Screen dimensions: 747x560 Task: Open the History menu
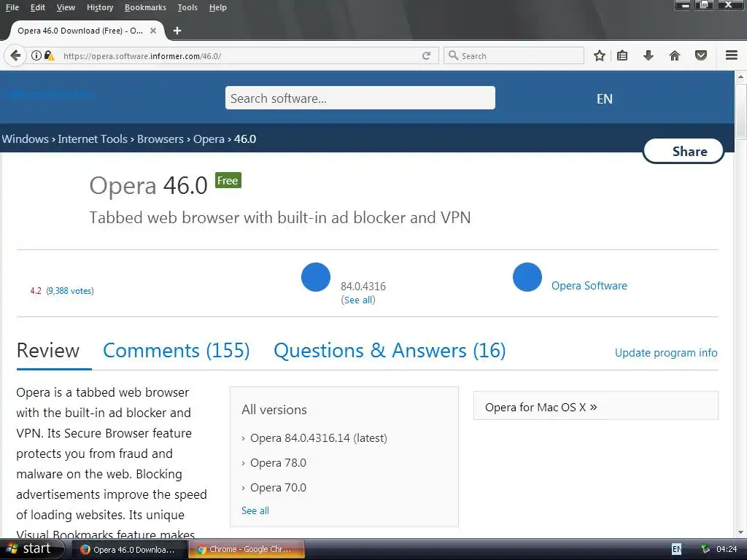100,7
